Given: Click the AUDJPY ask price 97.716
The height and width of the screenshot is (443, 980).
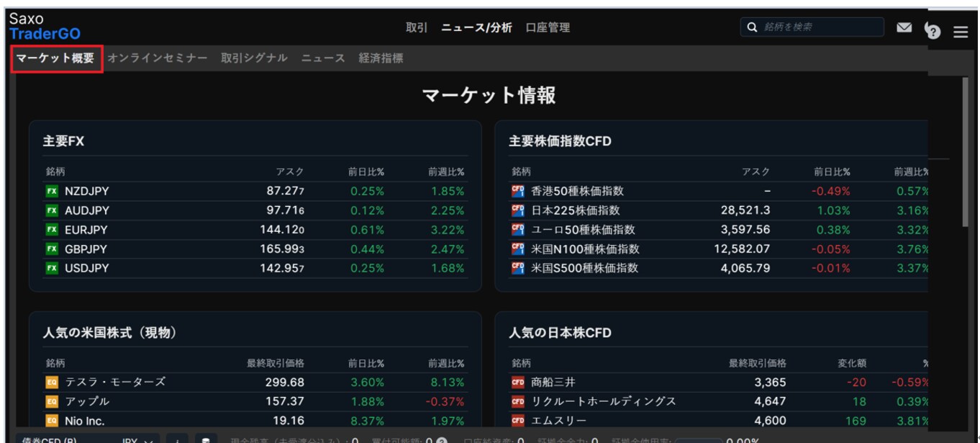Looking at the screenshot, I should pyautogui.click(x=285, y=210).
